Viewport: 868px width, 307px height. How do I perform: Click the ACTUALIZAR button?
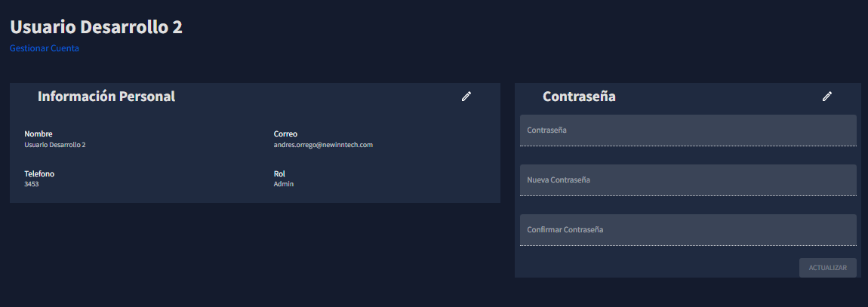827,268
